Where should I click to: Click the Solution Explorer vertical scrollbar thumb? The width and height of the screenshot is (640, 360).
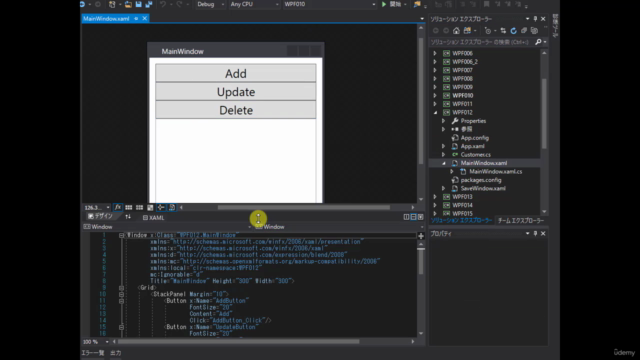544,113
